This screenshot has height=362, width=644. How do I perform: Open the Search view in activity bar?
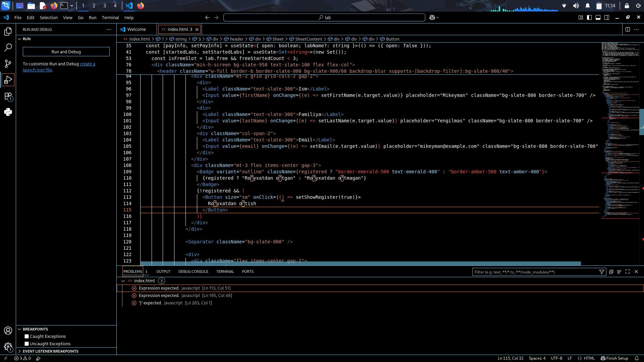click(8, 48)
